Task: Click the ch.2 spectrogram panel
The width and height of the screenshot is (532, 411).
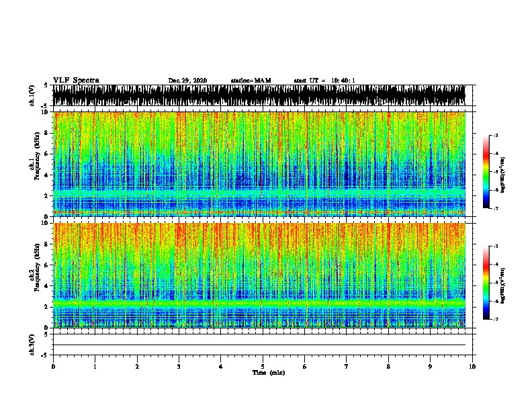Action: pos(259,275)
